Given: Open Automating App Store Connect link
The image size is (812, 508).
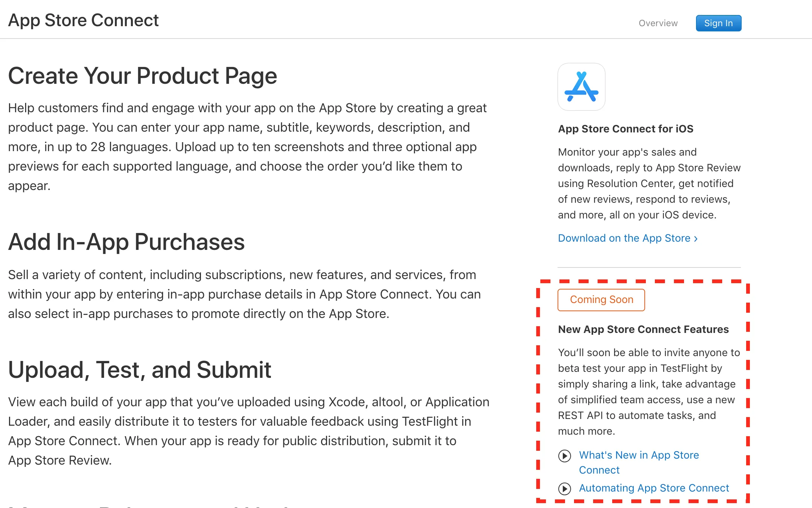Looking at the screenshot, I should pos(654,488).
